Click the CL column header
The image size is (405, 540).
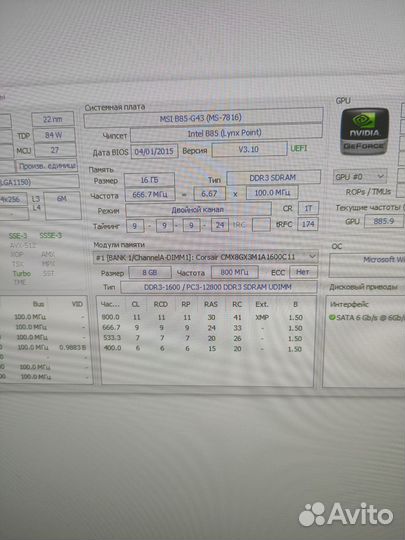point(136,304)
